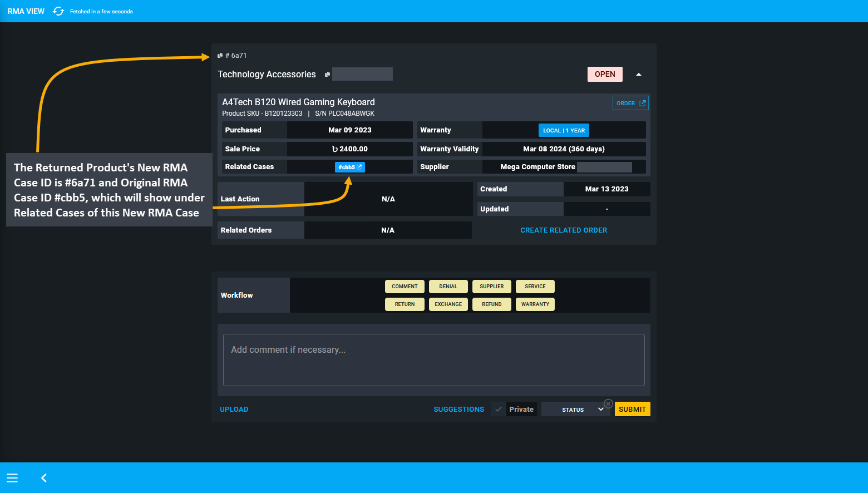Click the back chevron in bottom bar
The height and width of the screenshot is (493, 868).
[x=44, y=478]
